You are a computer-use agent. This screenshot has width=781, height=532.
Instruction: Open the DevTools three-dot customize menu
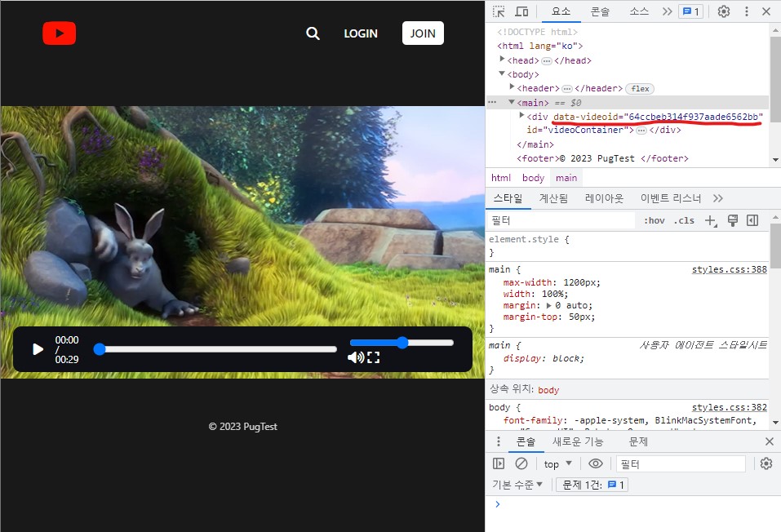746,11
